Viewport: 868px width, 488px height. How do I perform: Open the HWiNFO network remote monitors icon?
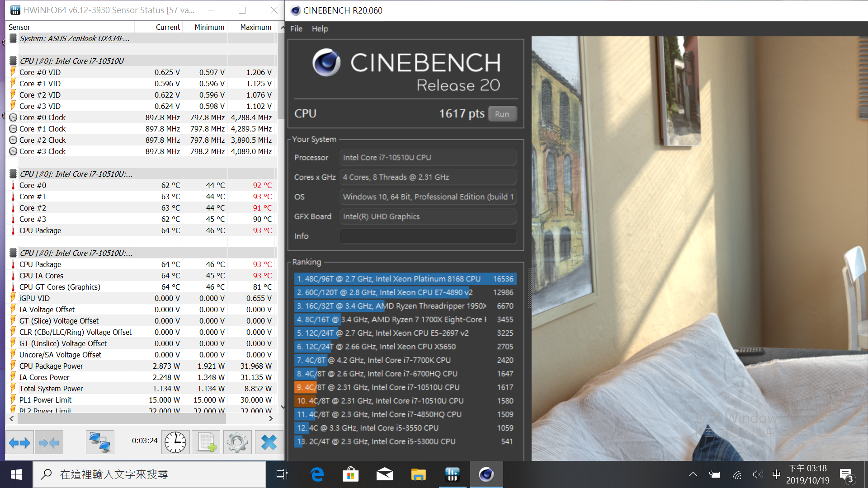click(100, 442)
